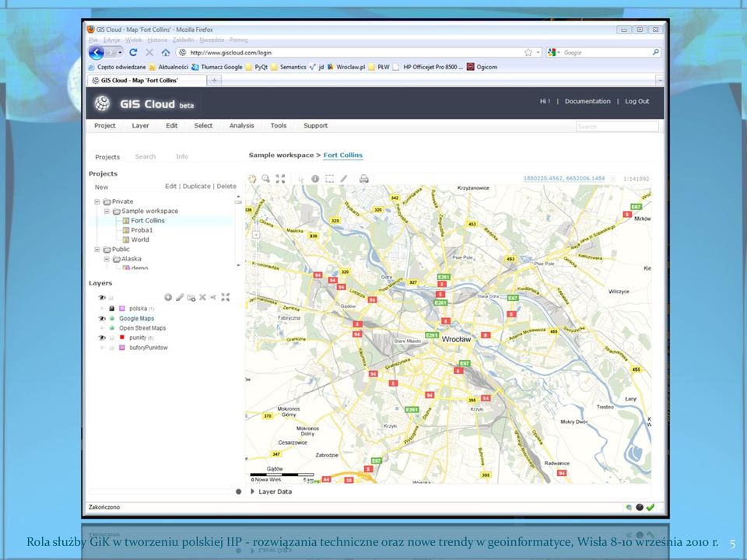Open a new Firefox tab with the plus
This screenshot has width=747, height=560.
(x=214, y=80)
